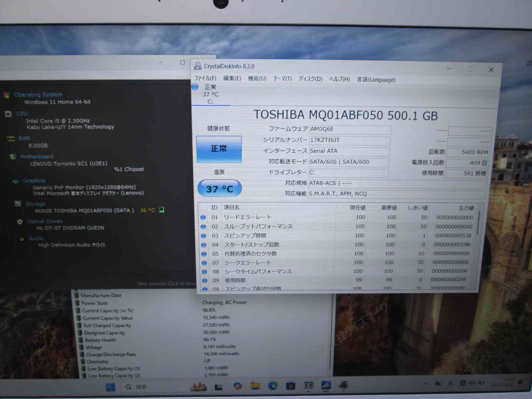The width and height of the screenshot is (532, 399).
Task: Open the ディスク(D) menu
Action: (x=310, y=79)
